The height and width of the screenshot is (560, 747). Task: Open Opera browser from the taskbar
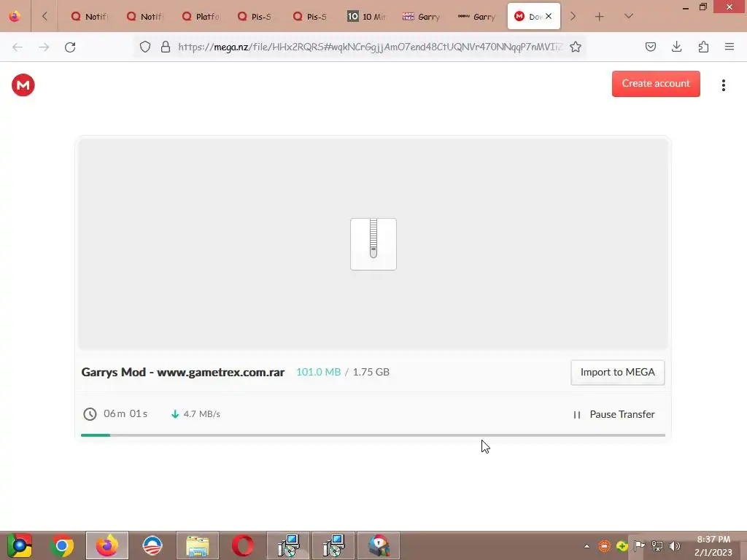(x=243, y=545)
